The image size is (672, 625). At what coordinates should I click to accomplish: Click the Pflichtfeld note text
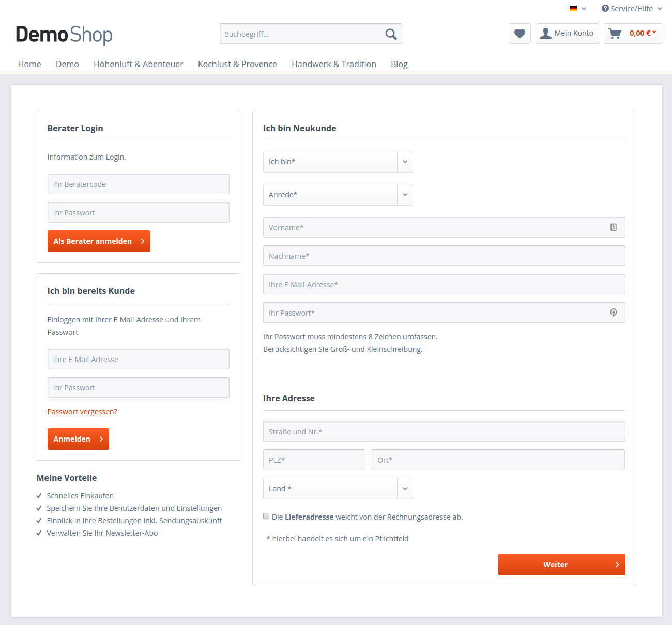click(x=338, y=539)
